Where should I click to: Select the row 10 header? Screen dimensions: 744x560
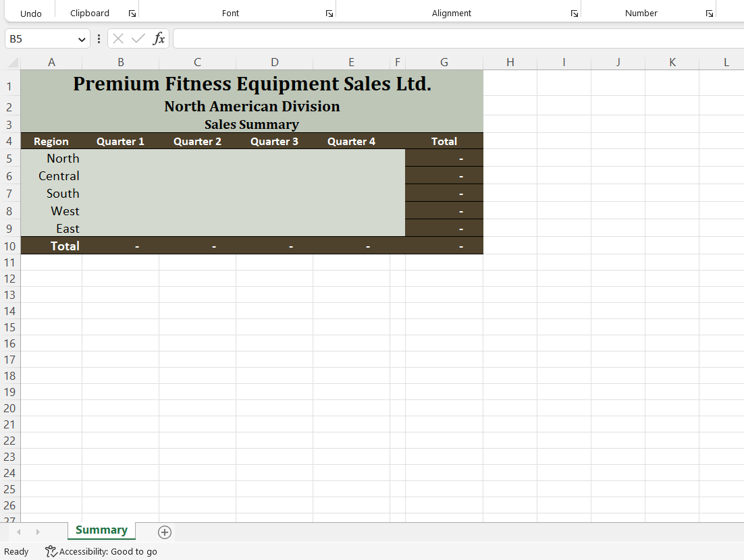pyautogui.click(x=9, y=246)
